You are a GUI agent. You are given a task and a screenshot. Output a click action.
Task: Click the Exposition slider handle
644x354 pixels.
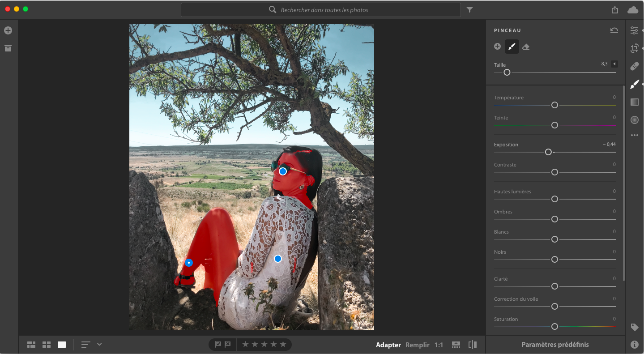[x=548, y=152]
